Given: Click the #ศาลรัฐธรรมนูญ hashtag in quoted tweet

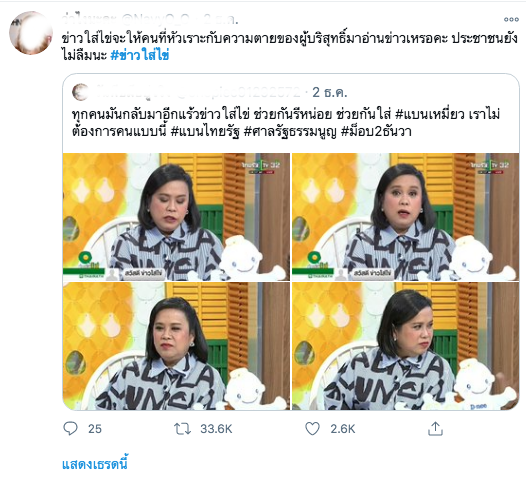Looking at the screenshot, I should 290,131.
